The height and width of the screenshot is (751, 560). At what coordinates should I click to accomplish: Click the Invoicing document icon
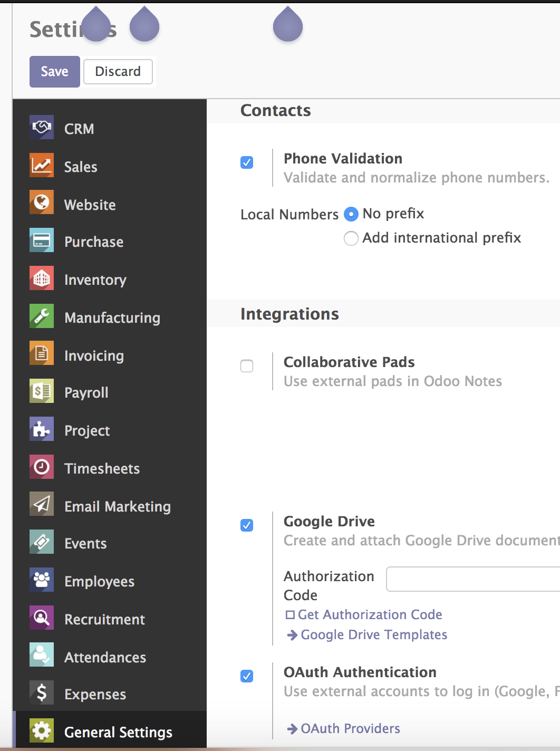pos(42,353)
